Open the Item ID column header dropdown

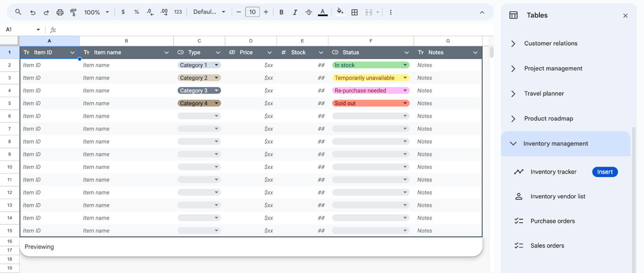point(72,52)
